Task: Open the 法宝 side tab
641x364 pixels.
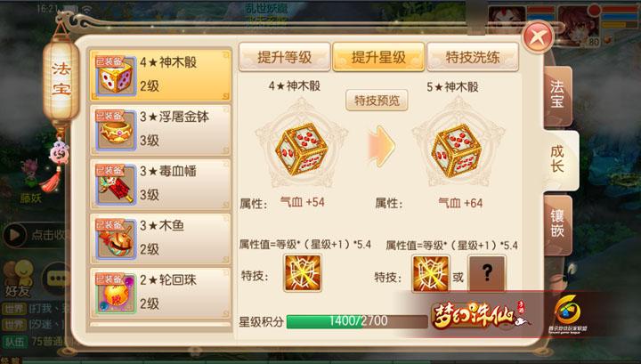Action: pyautogui.click(x=557, y=94)
